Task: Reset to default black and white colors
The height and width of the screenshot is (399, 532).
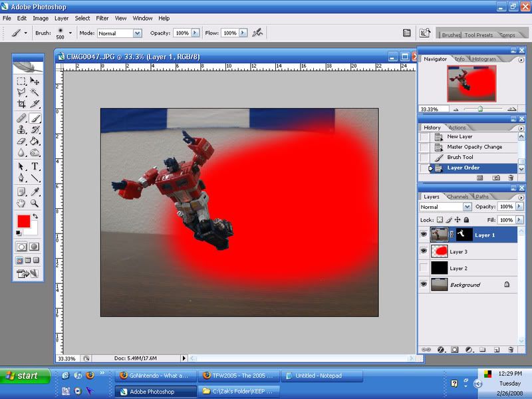Action: [19, 233]
